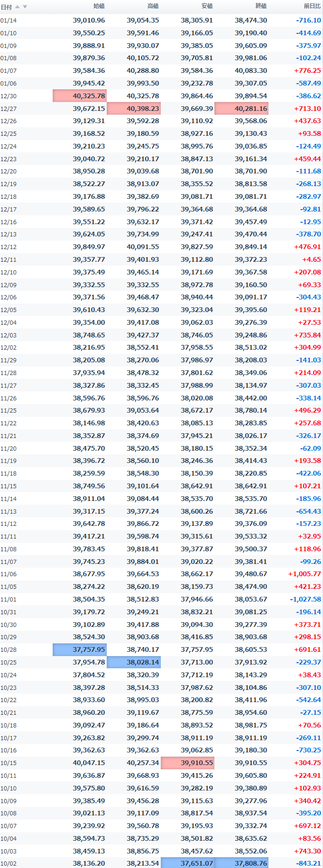Image resolution: width=323 pixels, height=868 pixels.
Task: Click the change value -843.21
Action: coord(308,863)
